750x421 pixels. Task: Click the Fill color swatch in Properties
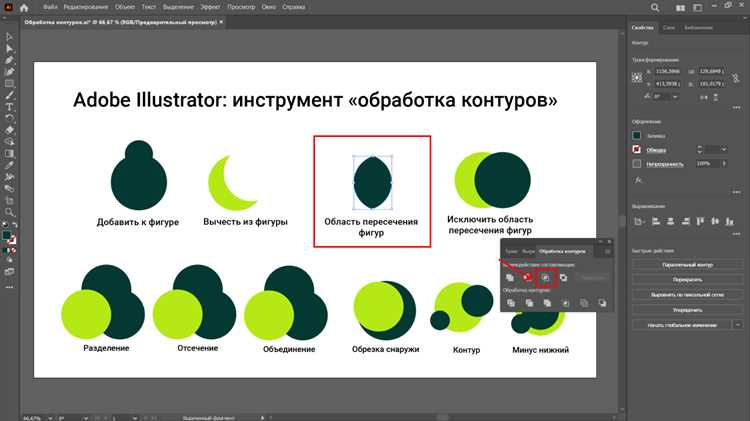637,136
